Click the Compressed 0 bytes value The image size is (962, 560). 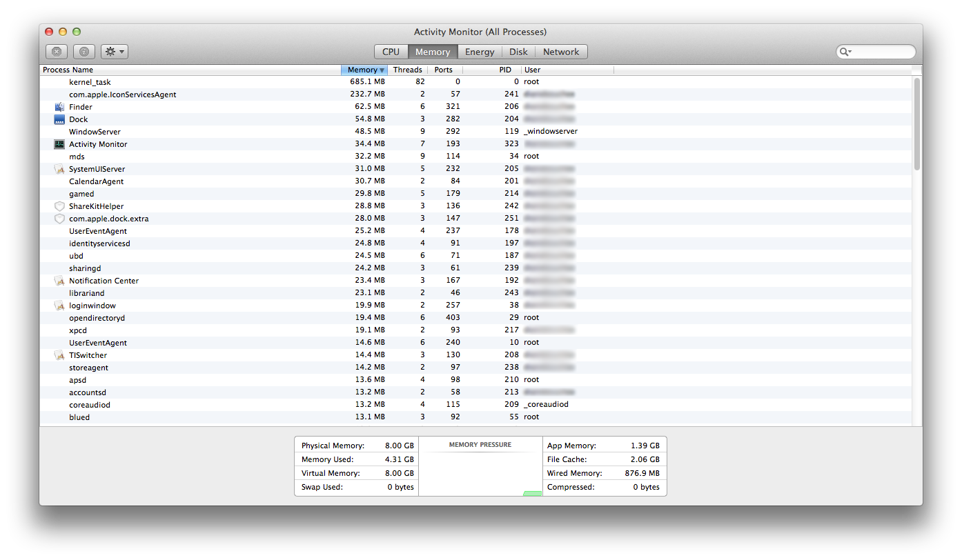646,487
